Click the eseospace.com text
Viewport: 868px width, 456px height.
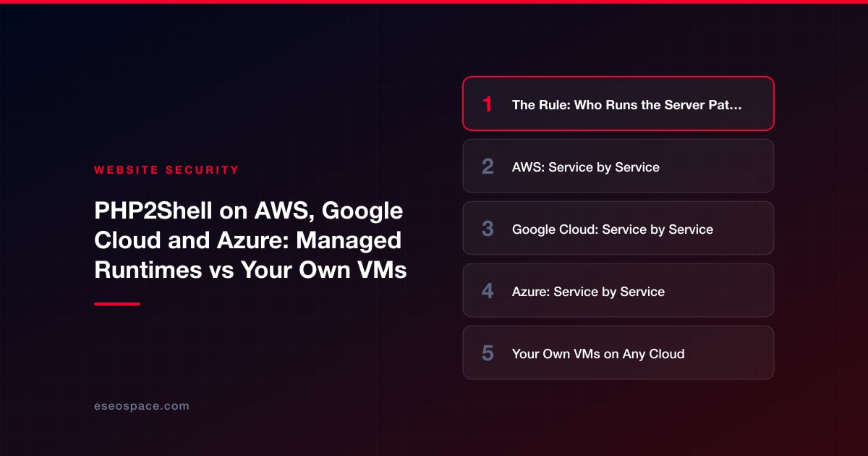point(142,406)
